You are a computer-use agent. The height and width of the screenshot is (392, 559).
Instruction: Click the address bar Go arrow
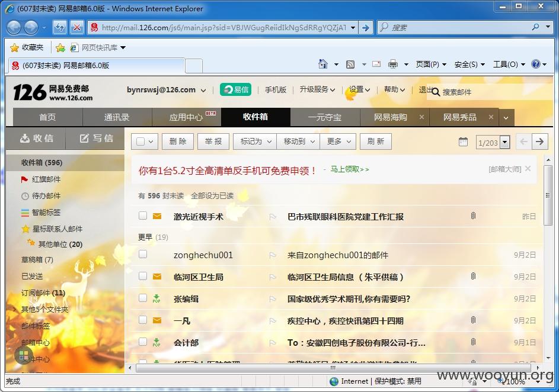pyautogui.click(x=366, y=27)
